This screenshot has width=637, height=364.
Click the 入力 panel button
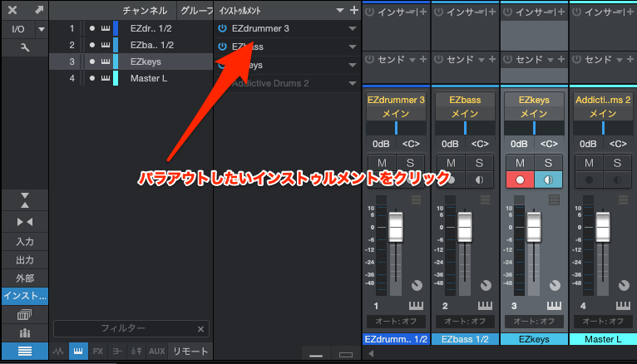[x=23, y=241]
